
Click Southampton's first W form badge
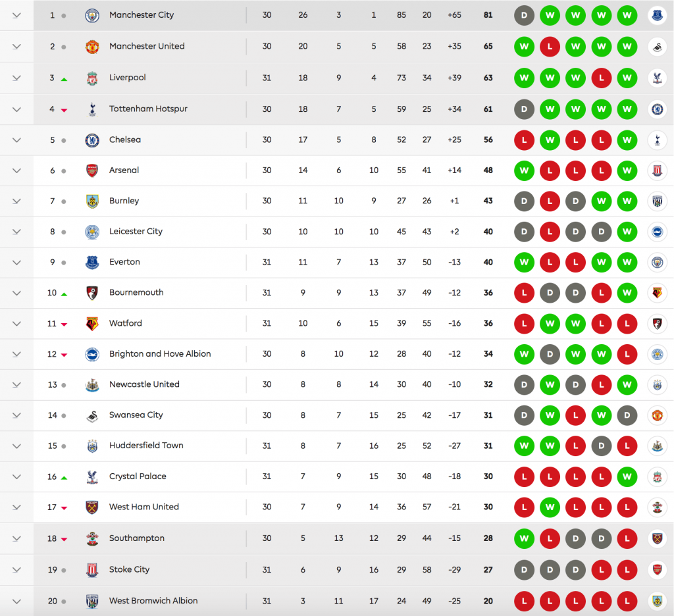click(524, 538)
